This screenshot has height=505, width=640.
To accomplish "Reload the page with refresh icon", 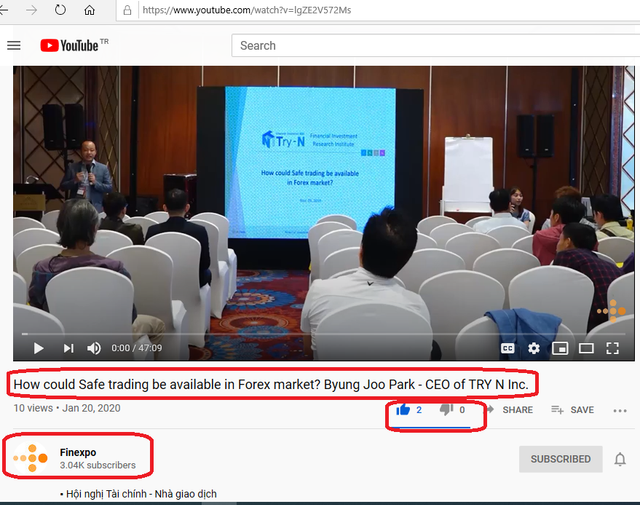I will tap(60, 10).
